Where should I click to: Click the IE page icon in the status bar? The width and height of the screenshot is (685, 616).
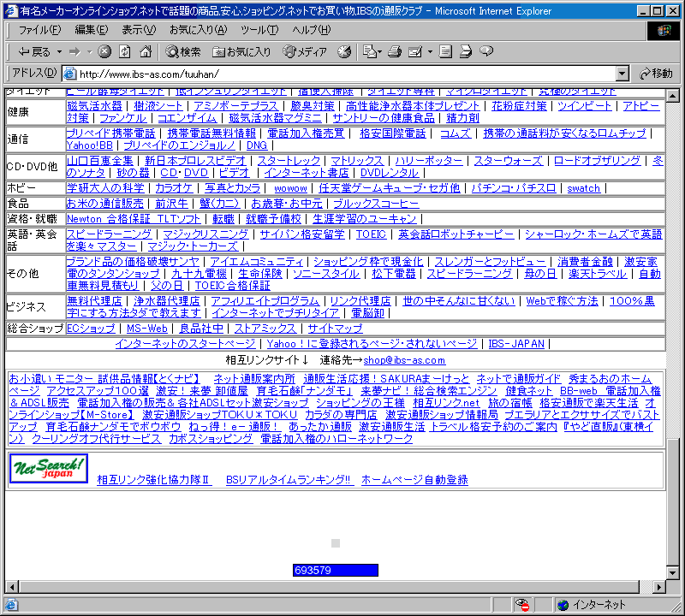coord(11,605)
